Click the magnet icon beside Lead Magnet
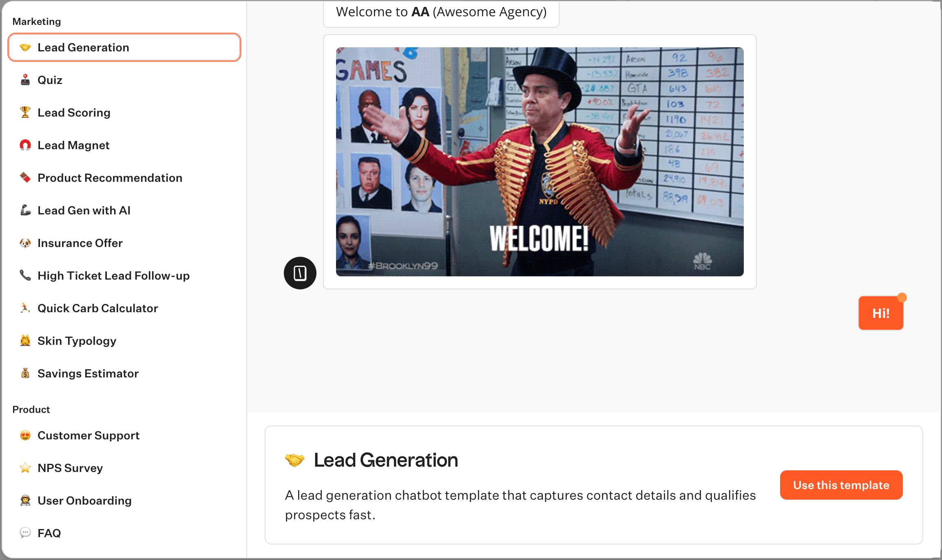This screenshot has width=942, height=560. [25, 145]
